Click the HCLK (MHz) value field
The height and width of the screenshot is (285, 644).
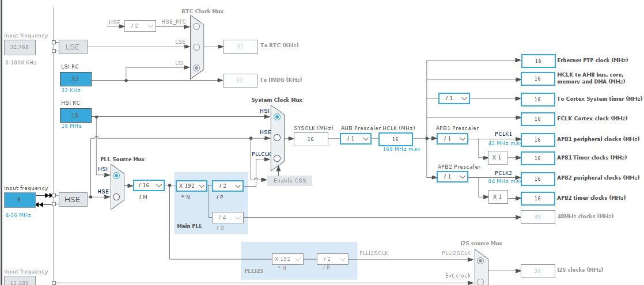(x=395, y=139)
